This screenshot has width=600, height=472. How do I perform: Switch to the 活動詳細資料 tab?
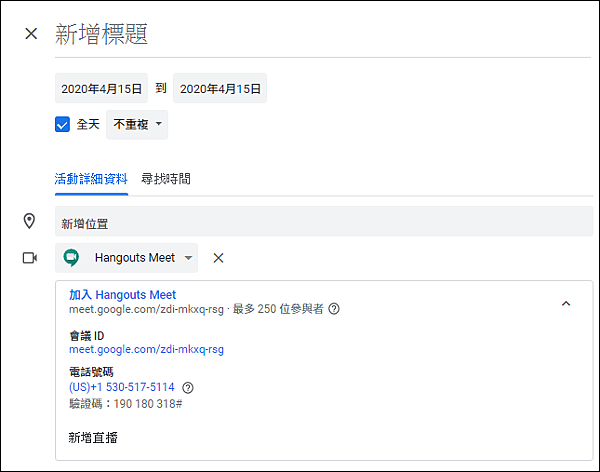(x=91, y=179)
